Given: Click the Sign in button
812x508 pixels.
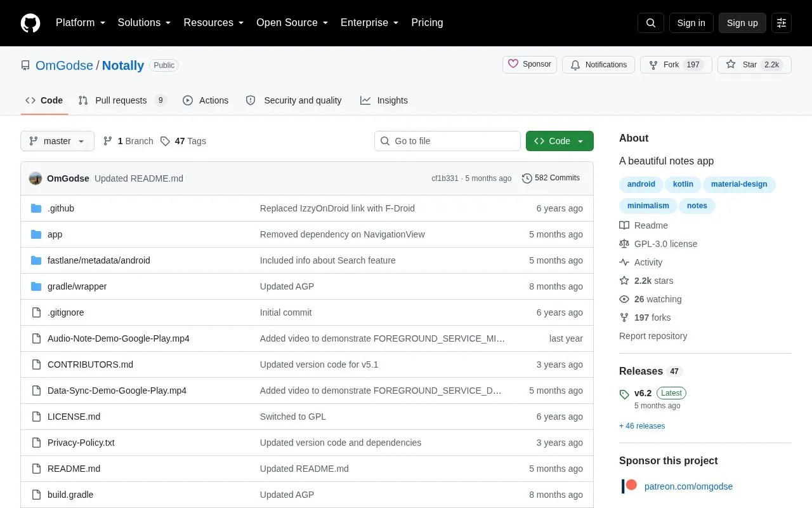Looking at the screenshot, I should tap(691, 23).
